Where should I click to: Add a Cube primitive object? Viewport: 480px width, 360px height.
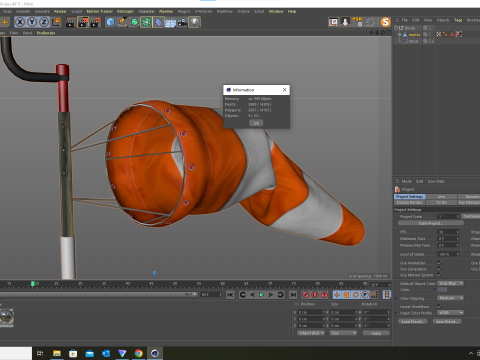(110, 22)
